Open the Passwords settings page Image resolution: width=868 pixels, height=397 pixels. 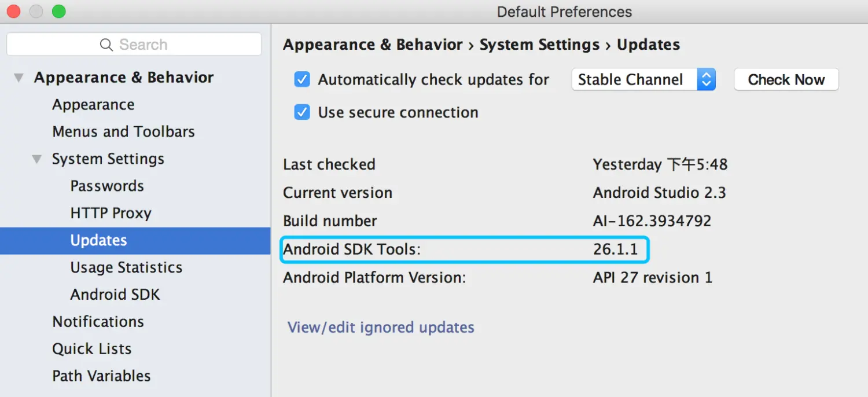tap(107, 186)
